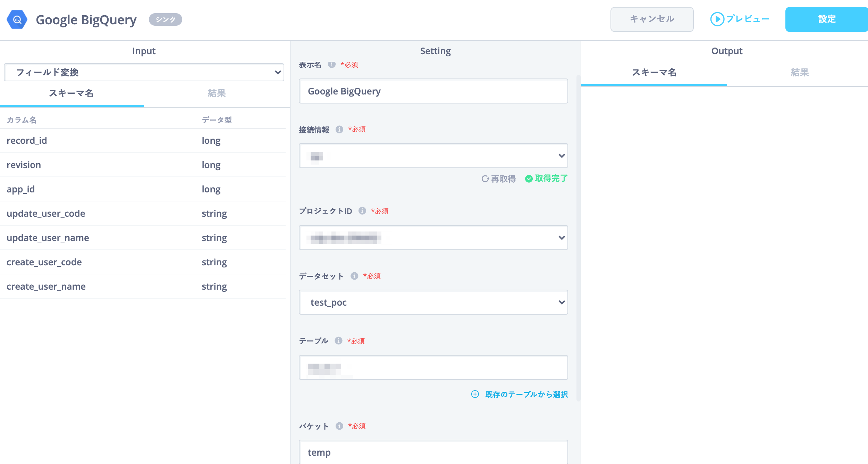Select the create_user_code column row
The height and width of the screenshot is (464, 868).
click(143, 262)
